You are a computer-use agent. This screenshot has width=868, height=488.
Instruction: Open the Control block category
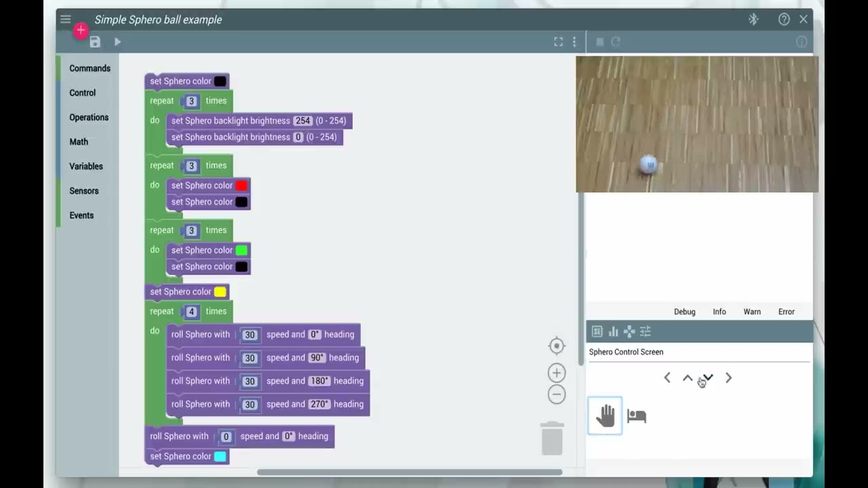click(x=83, y=93)
